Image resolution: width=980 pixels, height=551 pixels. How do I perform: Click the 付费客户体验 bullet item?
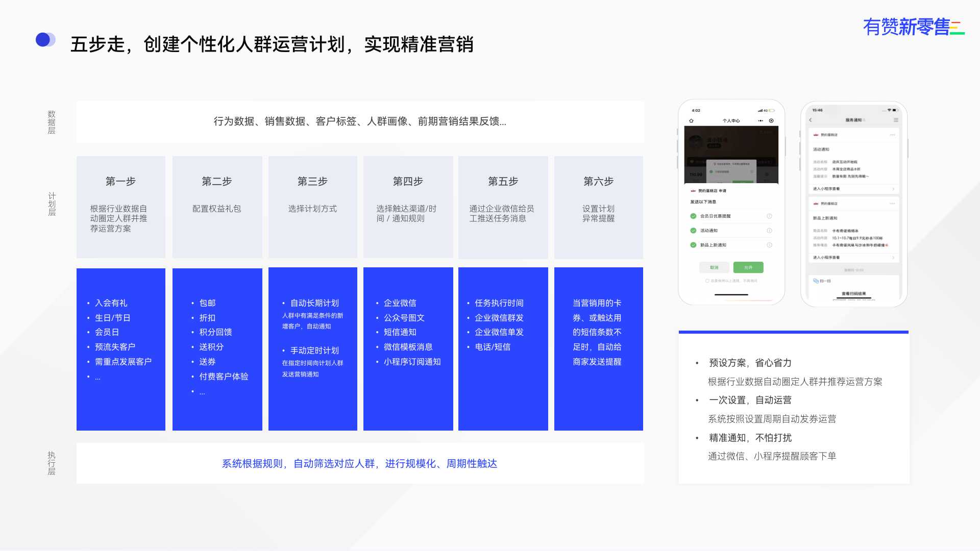[224, 377]
